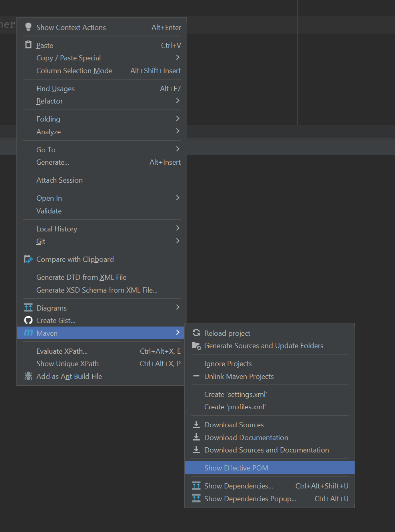395x532 pixels.
Task: Click the Maven 'm' icon
Action: 28,333
